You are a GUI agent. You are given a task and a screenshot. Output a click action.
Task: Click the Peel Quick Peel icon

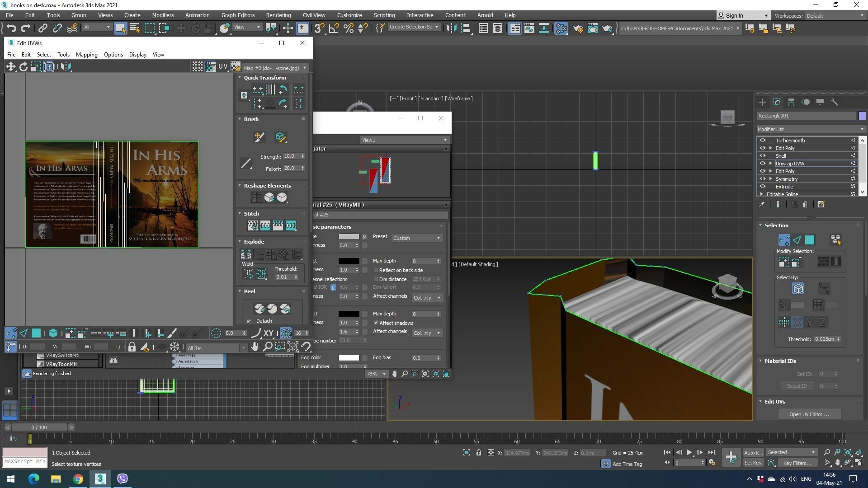click(259, 309)
